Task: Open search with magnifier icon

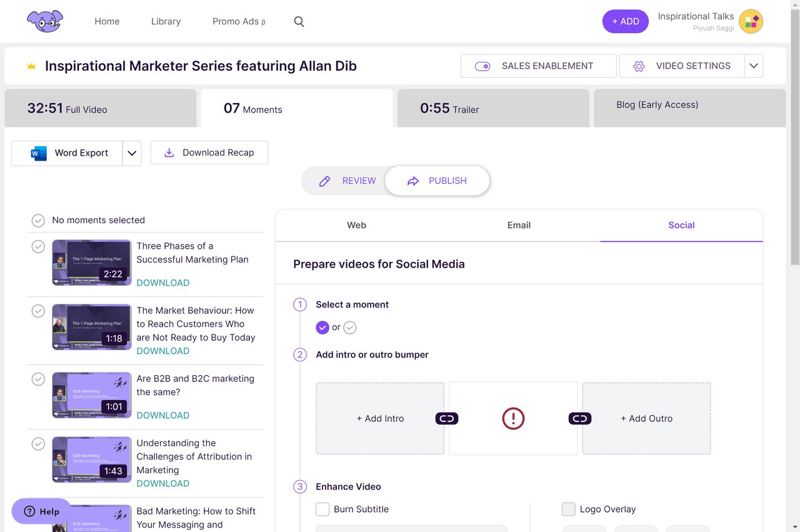Action: pyautogui.click(x=299, y=22)
